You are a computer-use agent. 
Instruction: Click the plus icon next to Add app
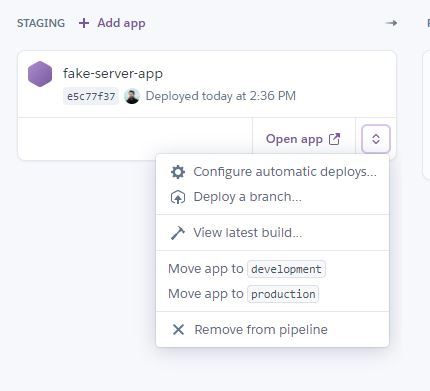point(84,23)
